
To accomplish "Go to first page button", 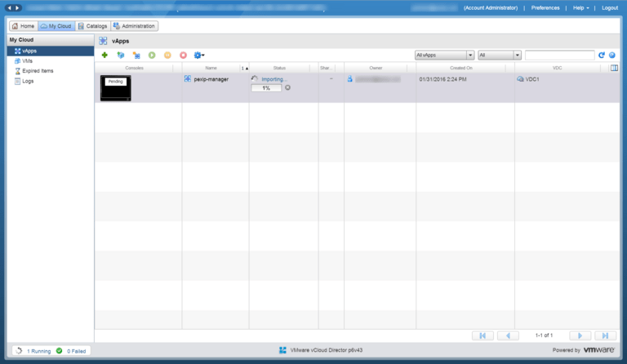I will tap(482, 335).
